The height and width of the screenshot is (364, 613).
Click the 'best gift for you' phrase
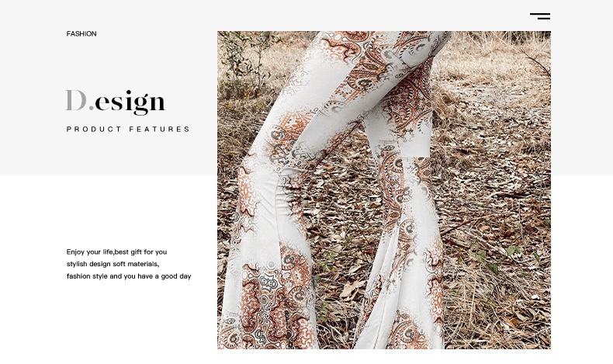pos(140,252)
